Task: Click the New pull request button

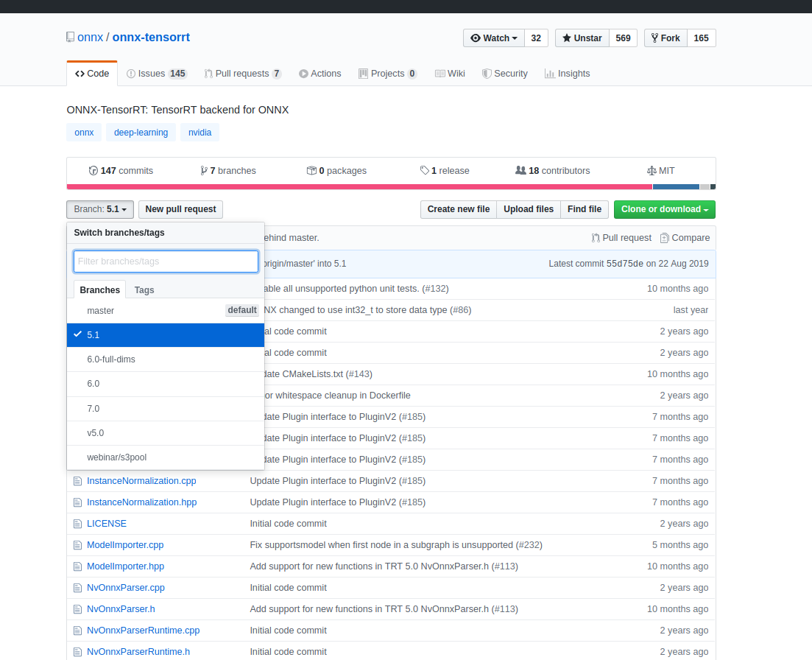Action: click(180, 209)
